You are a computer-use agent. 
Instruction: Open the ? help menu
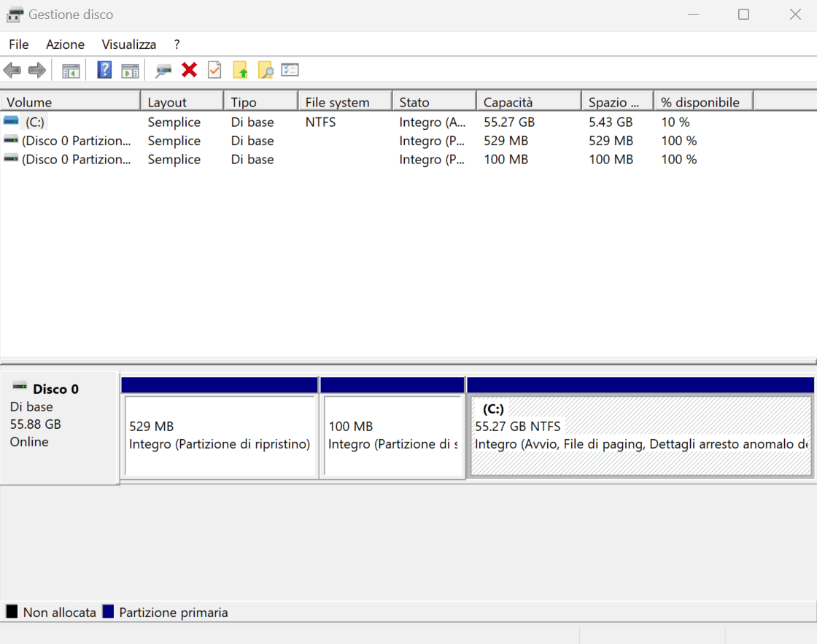pos(177,44)
